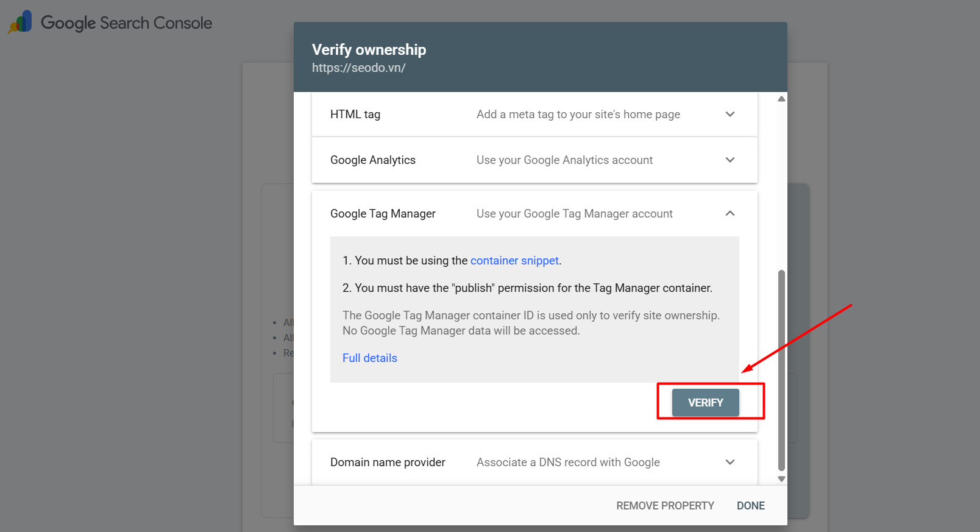Click the Google Search Console logo icon
Screen dimensions: 980x532
click(20, 22)
